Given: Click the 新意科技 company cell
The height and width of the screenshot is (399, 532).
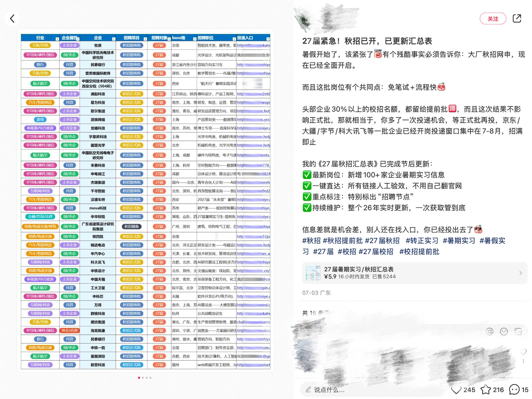Looking at the screenshot, I should tap(98, 365).
